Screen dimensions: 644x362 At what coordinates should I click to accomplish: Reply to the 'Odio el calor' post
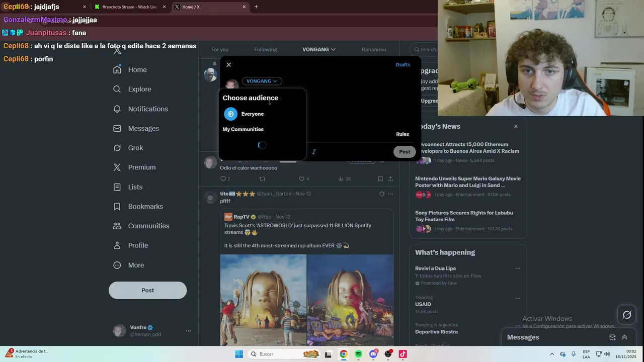tap(225, 178)
